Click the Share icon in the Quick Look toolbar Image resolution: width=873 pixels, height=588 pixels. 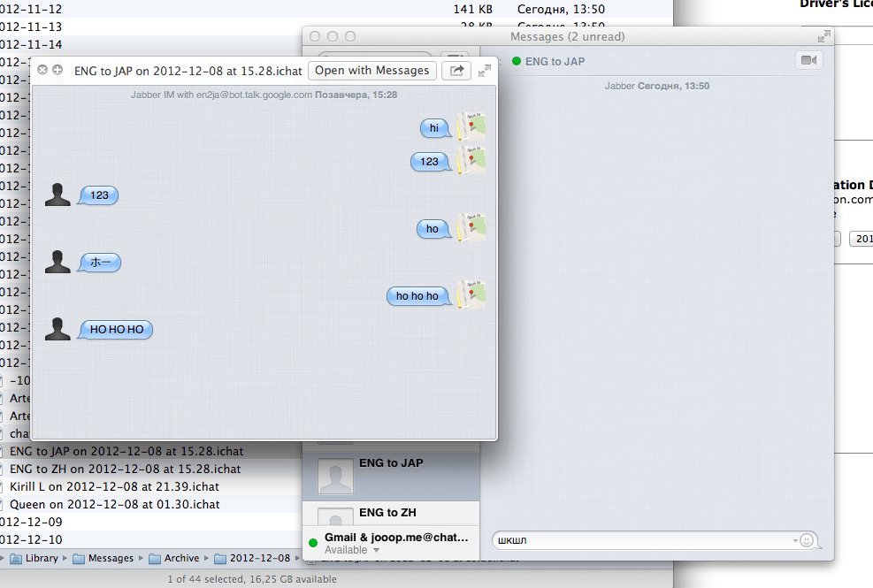456,70
